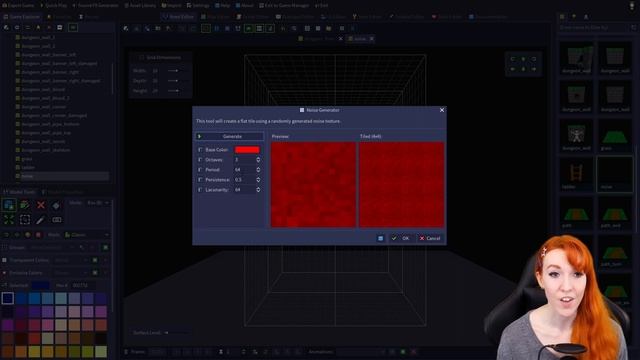The image size is (640, 360).
Task: Select the grass item in the tree
Action: (27, 159)
